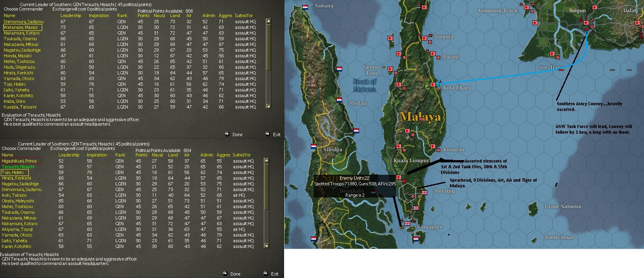Image resolution: width=644 pixels, height=278 pixels.
Task: Click the British flag base icon at Singapore
Action: (407, 223)
